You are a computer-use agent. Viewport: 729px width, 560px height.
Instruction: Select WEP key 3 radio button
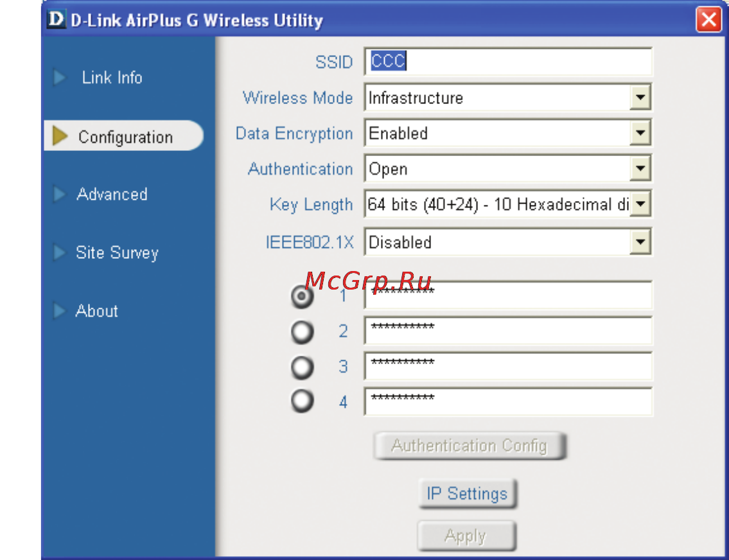pyautogui.click(x=303, y=367)
